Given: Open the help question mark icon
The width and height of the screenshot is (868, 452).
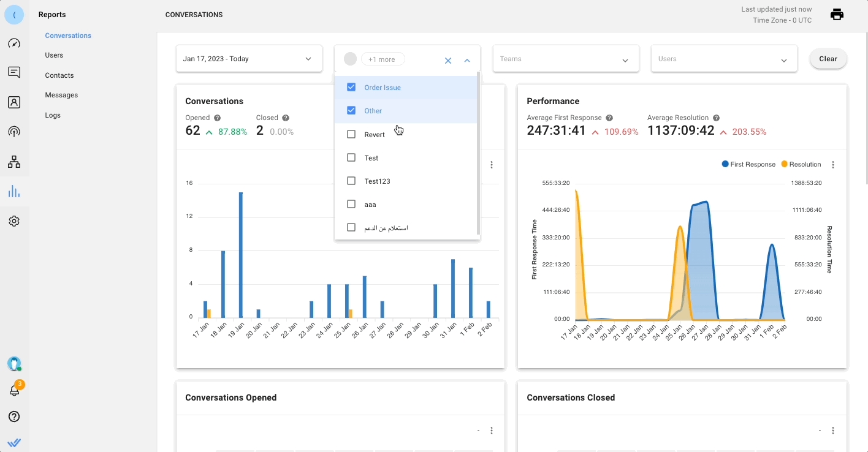Looking at the screenshot, I should pos(14,416).
